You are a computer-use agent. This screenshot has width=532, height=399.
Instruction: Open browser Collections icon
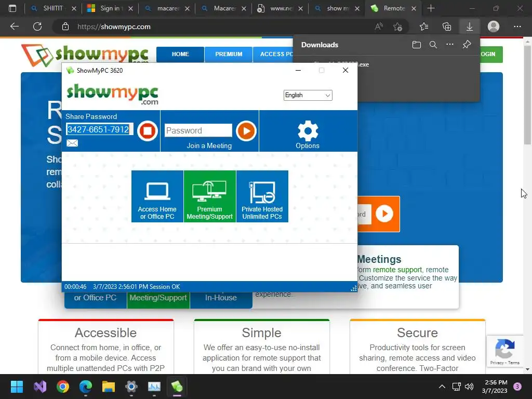447,26
